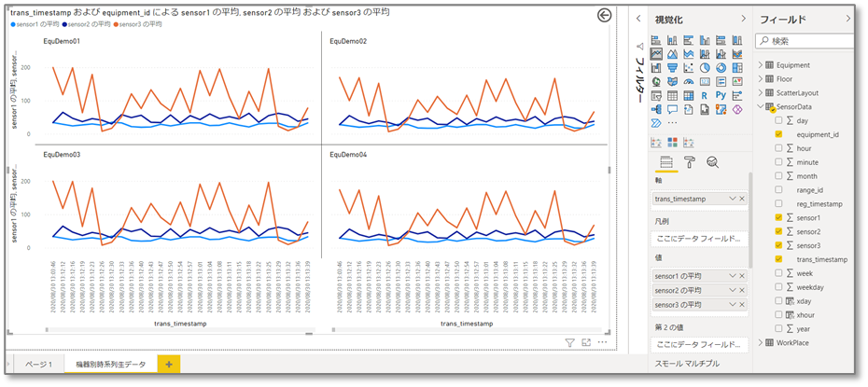Viewport: 868px width, 387px height.
Task: Remove sensor3 の平均 from values
Action: tap(742, 304)
